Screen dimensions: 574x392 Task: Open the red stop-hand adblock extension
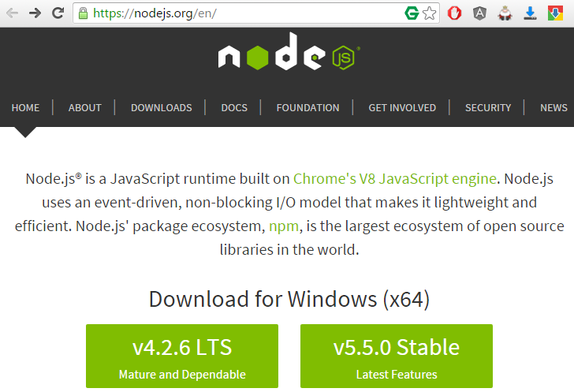point(455,13)
